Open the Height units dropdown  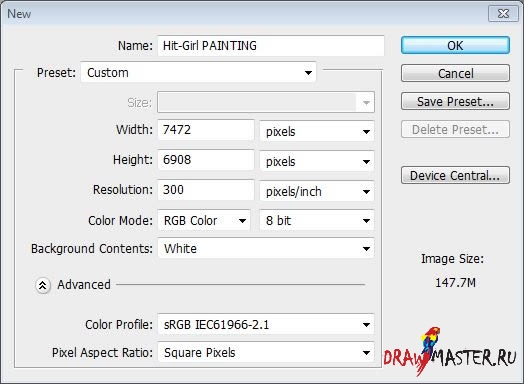pos(317,161)
